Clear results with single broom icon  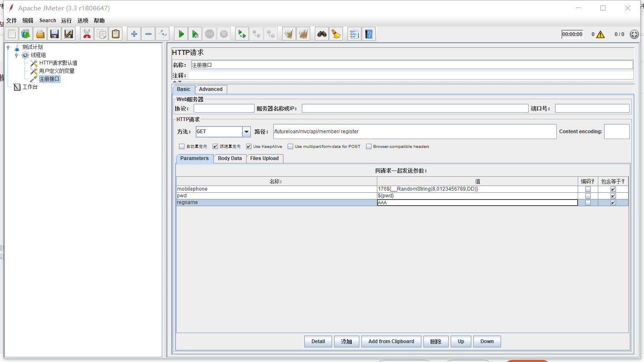click(289, 34)
